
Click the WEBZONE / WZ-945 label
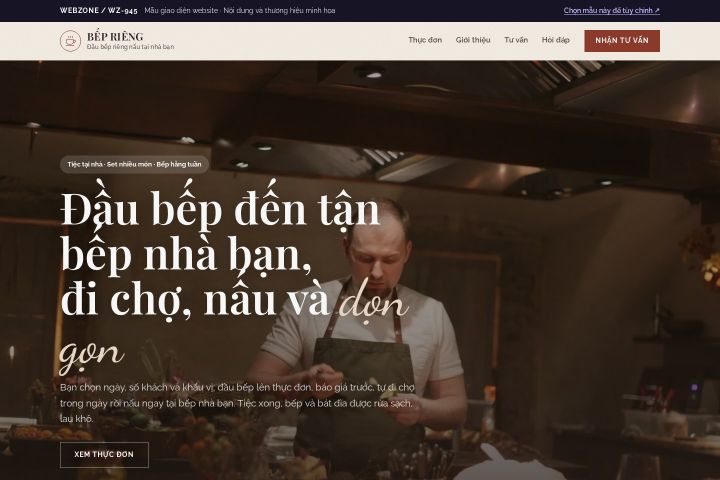click(98, 11)
